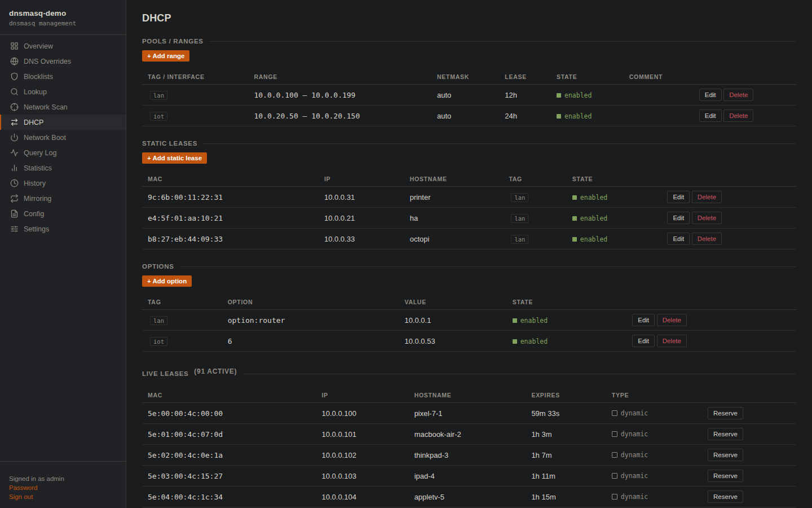812x508 pixels.
Task: Navigate to Statistics
Action: pyautogui.click(x=63, y=168)
